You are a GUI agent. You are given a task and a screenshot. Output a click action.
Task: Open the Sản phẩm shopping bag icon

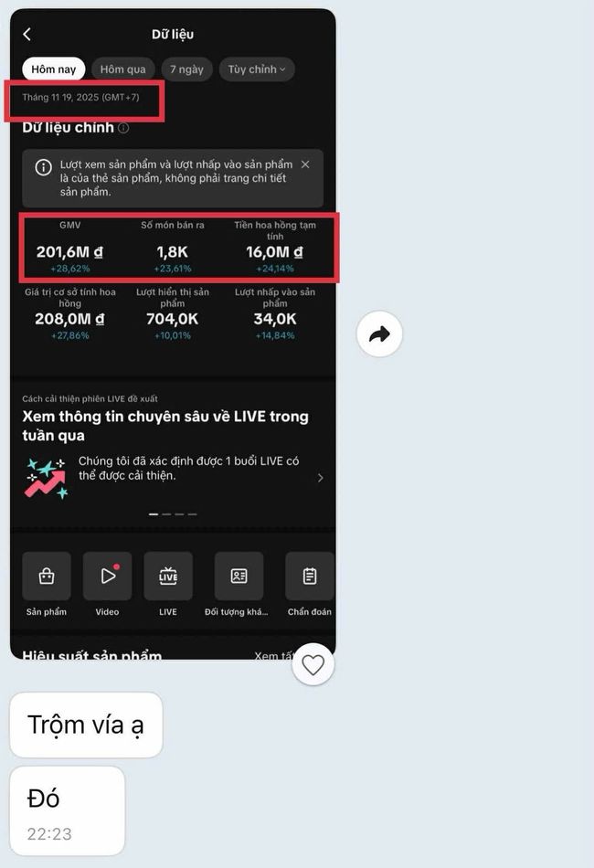[x=47, y=577]
